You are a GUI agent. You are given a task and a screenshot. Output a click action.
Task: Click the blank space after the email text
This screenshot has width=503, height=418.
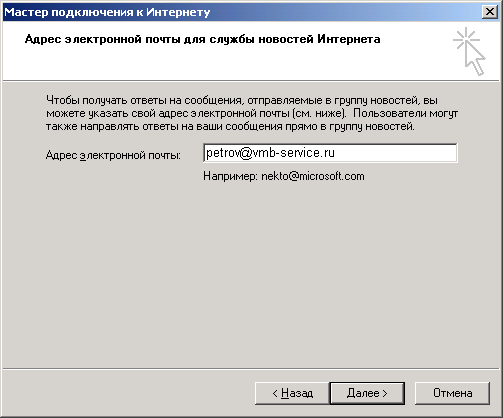(395, 153)
